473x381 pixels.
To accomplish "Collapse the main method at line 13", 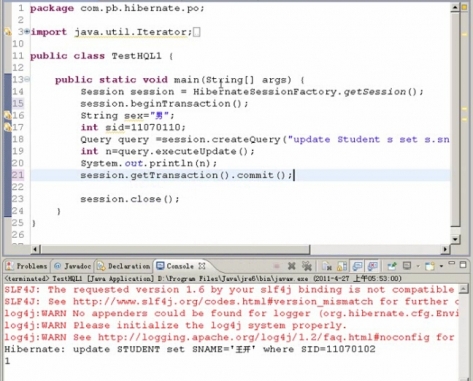I will 27,79.
